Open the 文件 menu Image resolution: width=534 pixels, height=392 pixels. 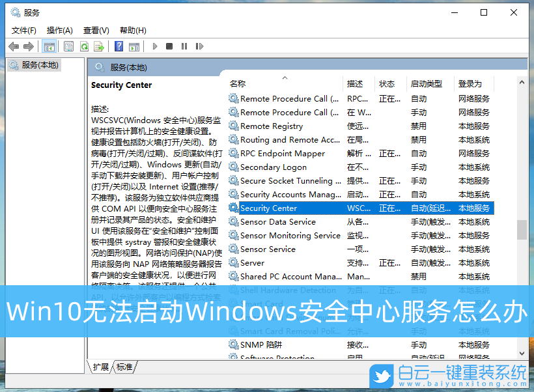[24, 30]
